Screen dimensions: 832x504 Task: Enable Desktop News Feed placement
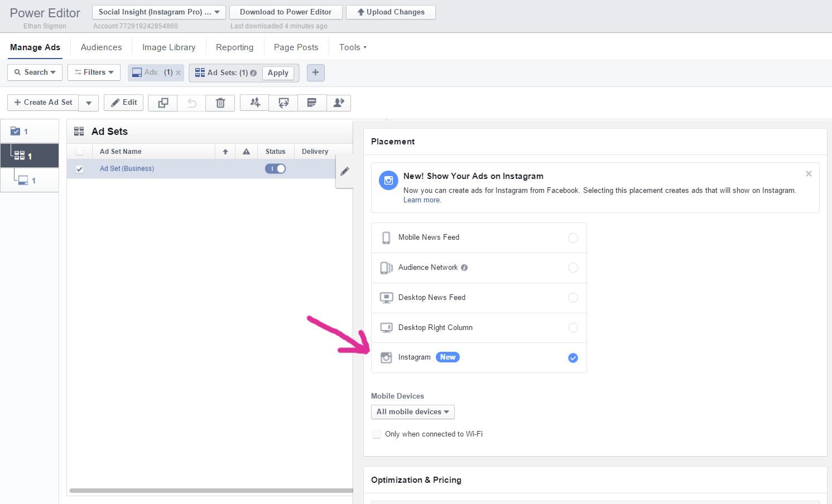(573, 298)
